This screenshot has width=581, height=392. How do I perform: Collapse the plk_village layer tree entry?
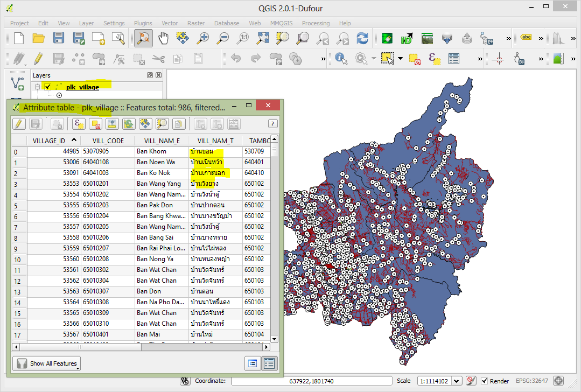pos(37,87)
